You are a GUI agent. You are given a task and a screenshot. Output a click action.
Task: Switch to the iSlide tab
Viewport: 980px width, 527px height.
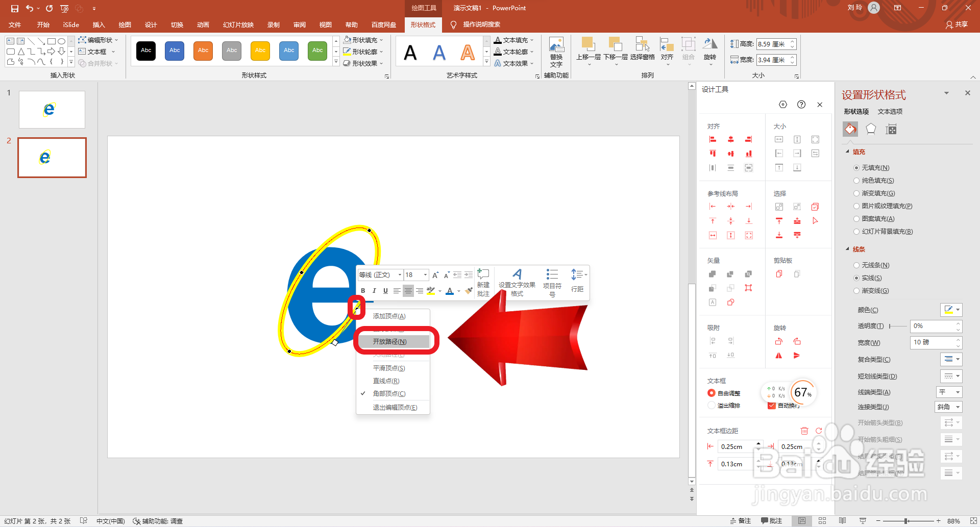pyautogui.click(x=71, y=24)
